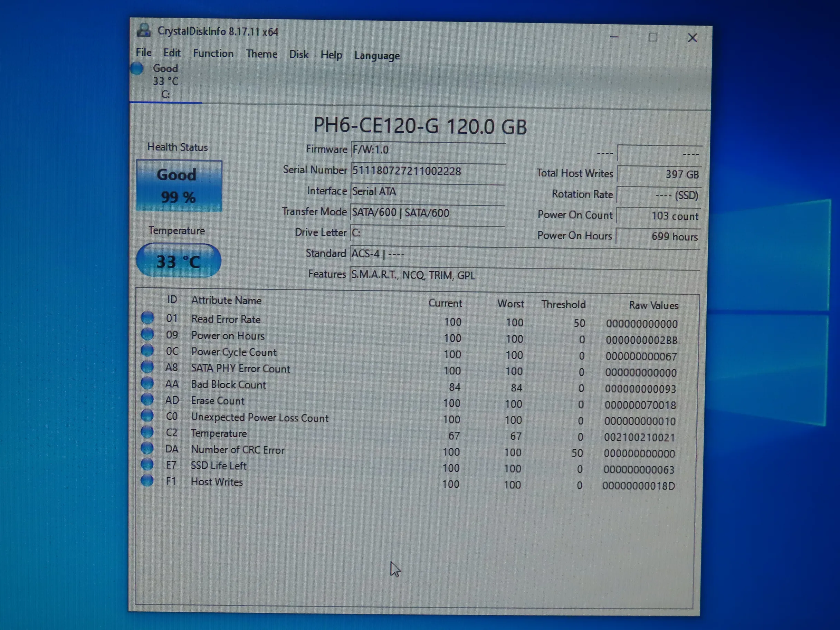Open the Language menu
This screenshot has width=840, height=630.
click(x=377, y=56)
